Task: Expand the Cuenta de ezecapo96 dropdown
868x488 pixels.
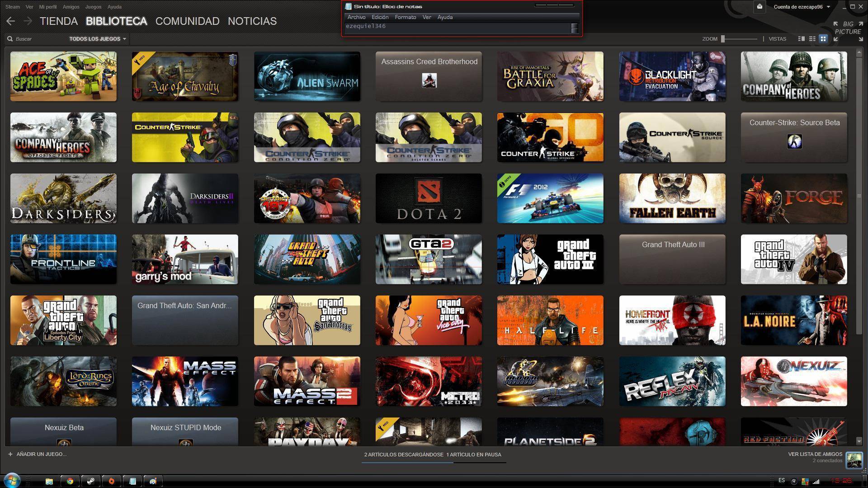Action: (x=801, y=7)
